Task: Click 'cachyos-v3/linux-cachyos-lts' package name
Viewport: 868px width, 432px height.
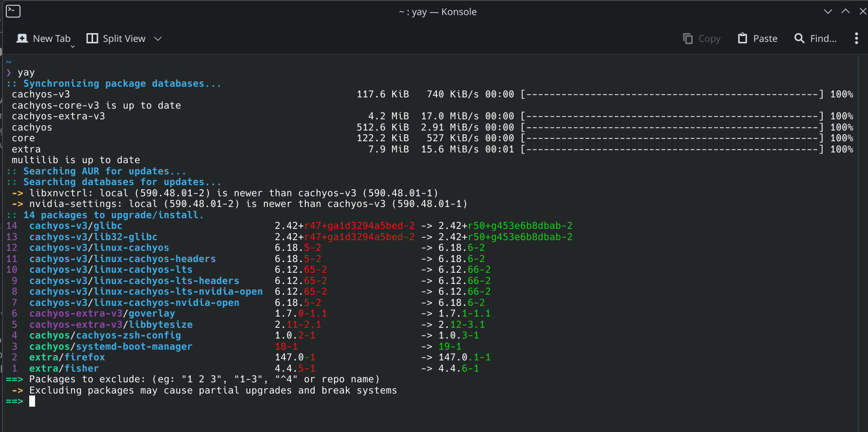Action: [x=111, y=270]
